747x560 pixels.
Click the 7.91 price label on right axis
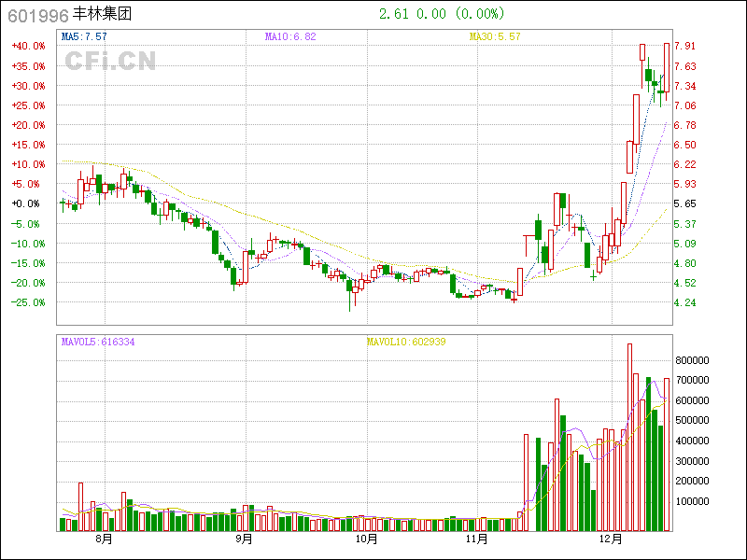pos(686,46)
